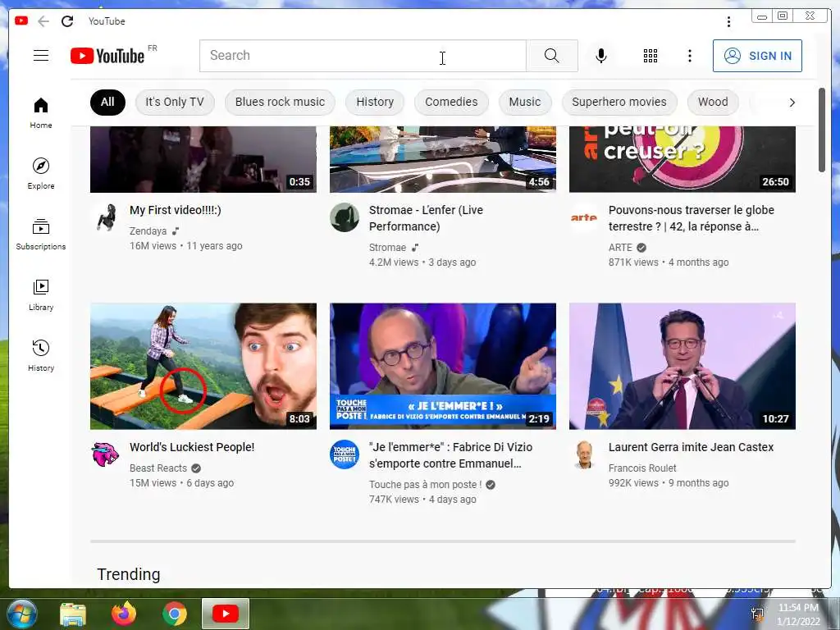Viewport: 840px width, 630px height.
Task: Click the magnifier search button
Action: point(552,56)
